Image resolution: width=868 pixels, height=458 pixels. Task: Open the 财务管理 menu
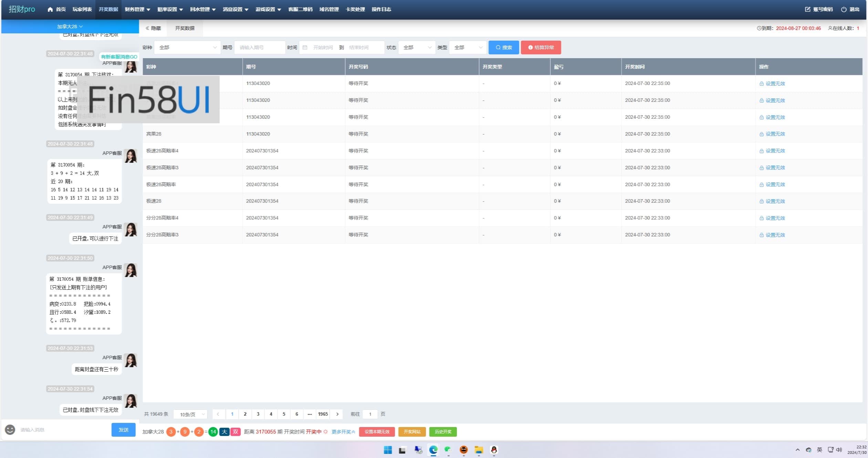click(137, 9)
